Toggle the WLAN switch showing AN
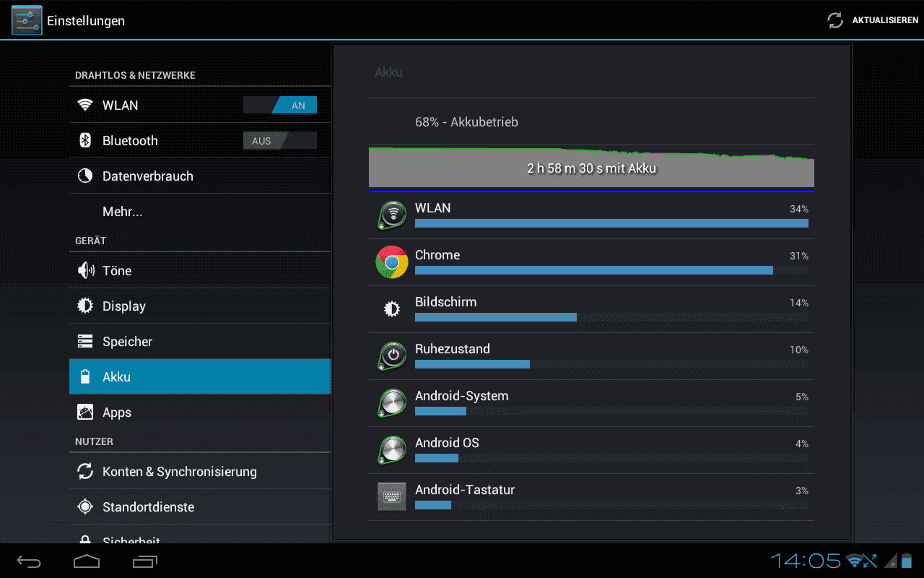Screen dimensions: 924x578 tap(280, 105)
